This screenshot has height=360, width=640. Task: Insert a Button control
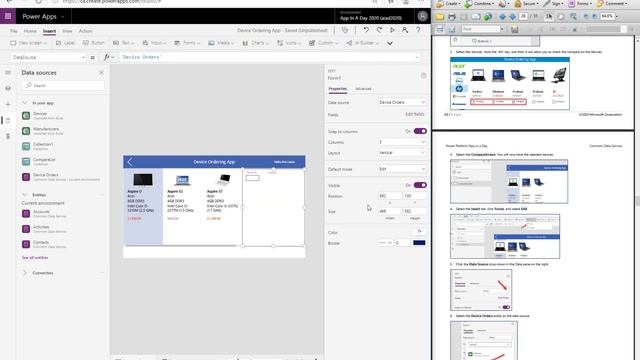(x=94, y=43)
